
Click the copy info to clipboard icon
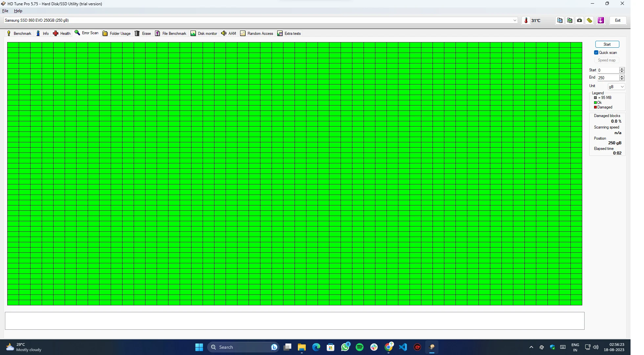point(560,20)
